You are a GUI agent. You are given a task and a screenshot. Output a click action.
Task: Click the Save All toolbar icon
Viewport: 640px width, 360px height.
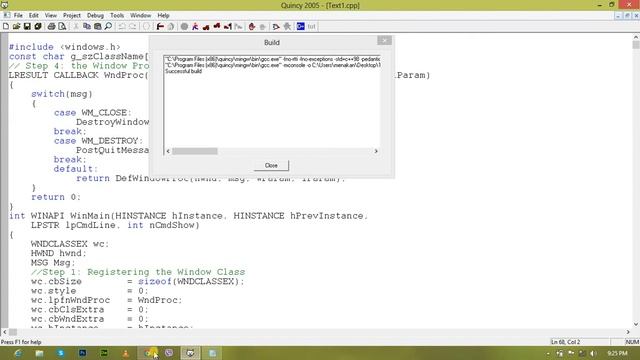pos(38,27)
